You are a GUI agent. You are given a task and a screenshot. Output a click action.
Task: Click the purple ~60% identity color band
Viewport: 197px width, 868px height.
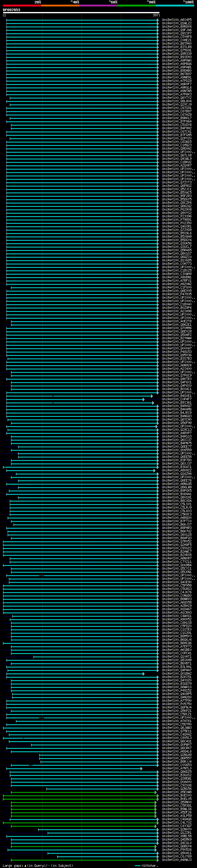tap(98, 6)
